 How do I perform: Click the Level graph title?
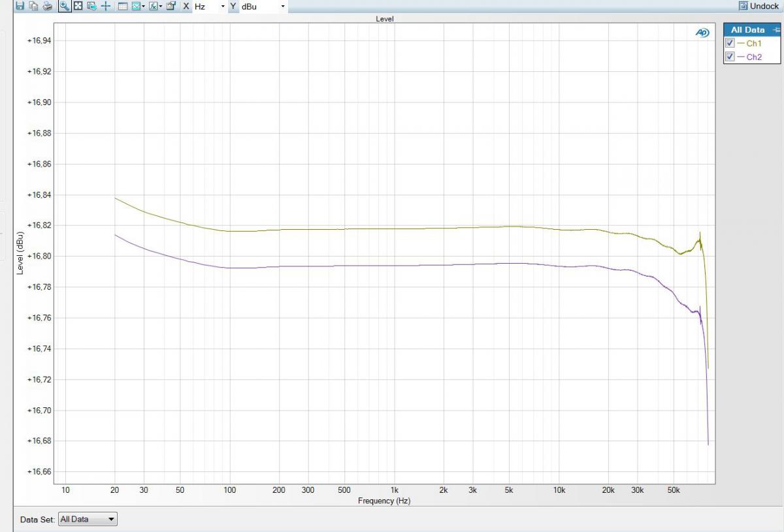click(384, 19)
